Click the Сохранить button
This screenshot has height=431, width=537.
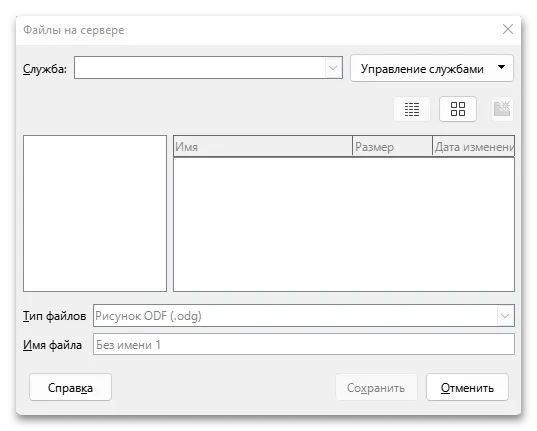[376, 387]
